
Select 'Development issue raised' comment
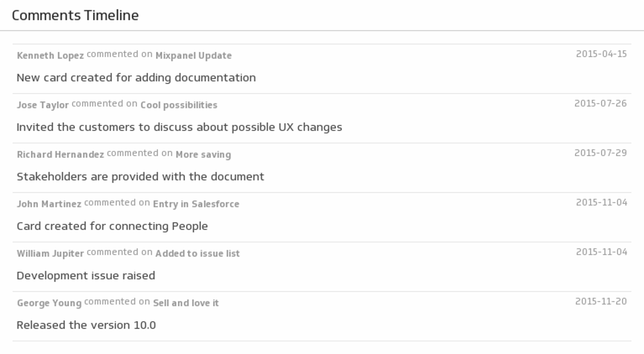click(86, 276)
